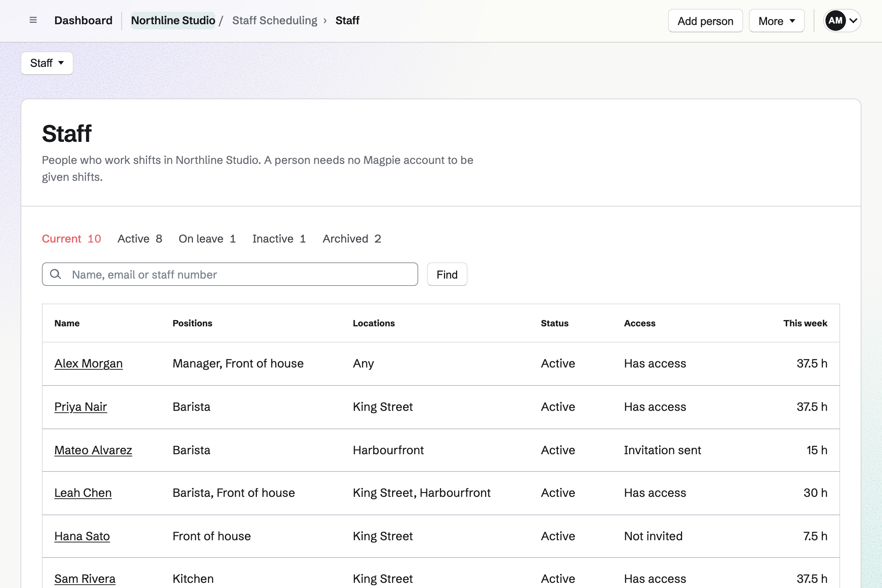Click the Any location cell
Image resolution: width=882 pixels, height=588 pixels.
(363, 363)
